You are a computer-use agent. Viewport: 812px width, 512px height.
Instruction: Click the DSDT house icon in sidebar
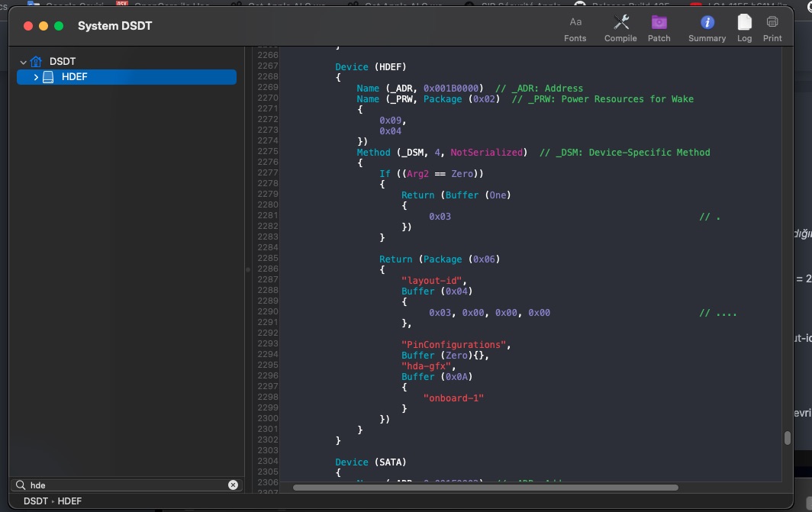37,62
